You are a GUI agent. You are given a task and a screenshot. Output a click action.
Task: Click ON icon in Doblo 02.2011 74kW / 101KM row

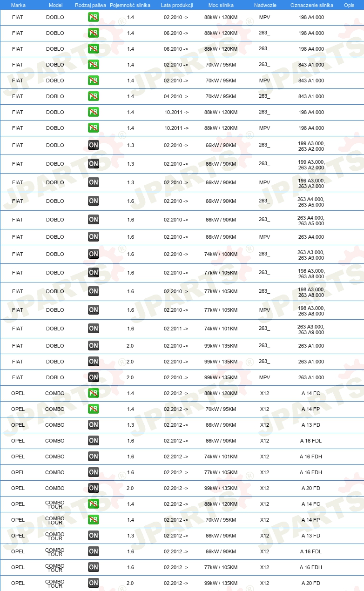pos(94,329)
